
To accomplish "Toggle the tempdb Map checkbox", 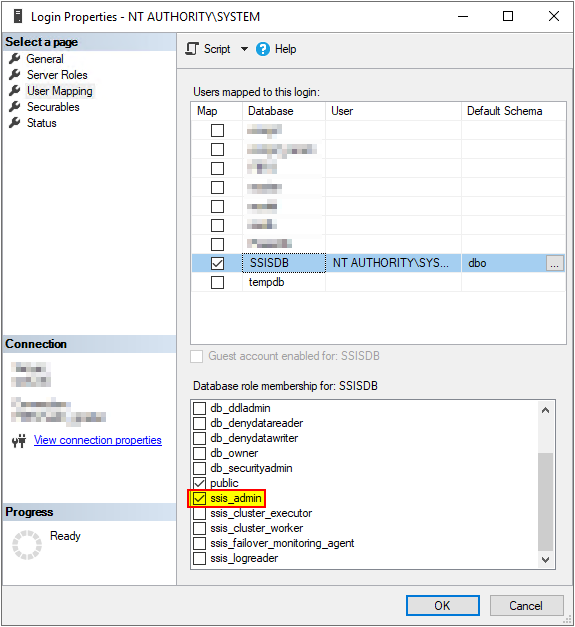I will pyautogui.click(x=218, y=283).
